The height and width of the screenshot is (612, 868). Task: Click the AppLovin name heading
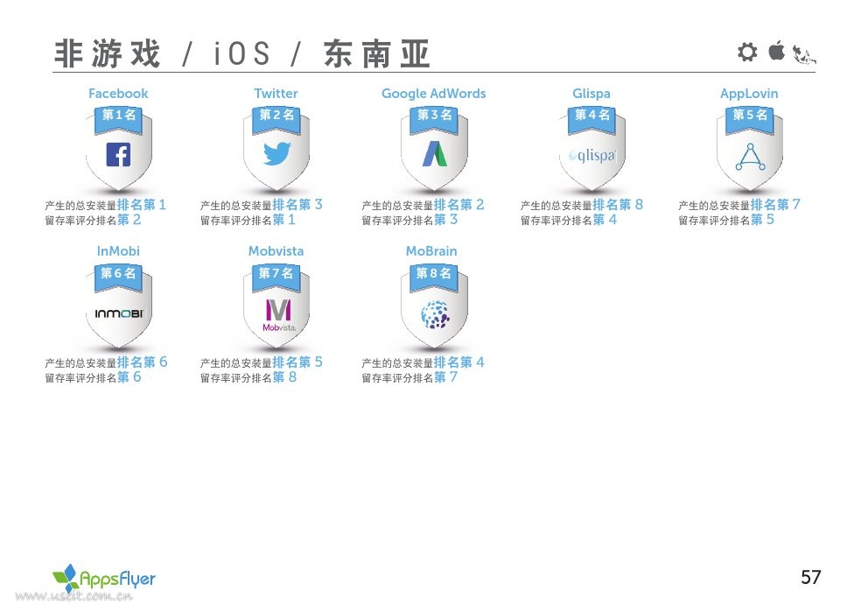click(749, 94)
